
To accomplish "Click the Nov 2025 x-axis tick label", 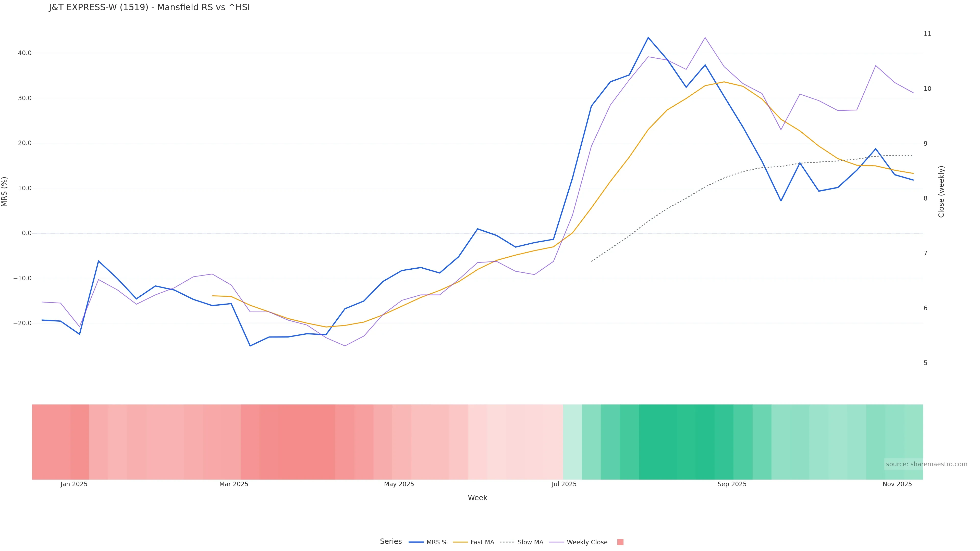I will tap(897, 484).
